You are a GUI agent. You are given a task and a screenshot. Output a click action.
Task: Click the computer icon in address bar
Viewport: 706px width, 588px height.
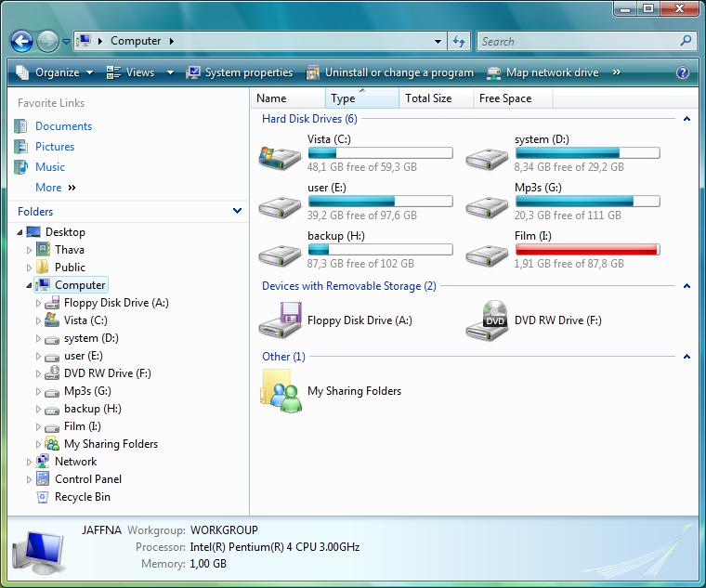[x=84, y=41]
